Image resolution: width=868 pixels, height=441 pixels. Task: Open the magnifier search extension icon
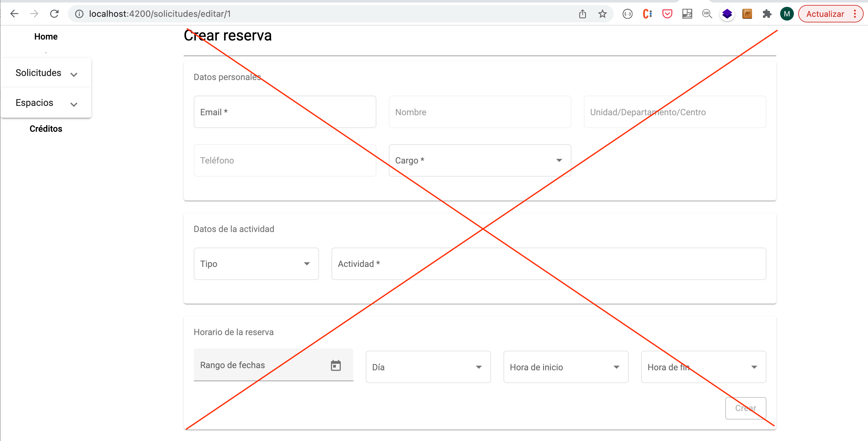707,14
